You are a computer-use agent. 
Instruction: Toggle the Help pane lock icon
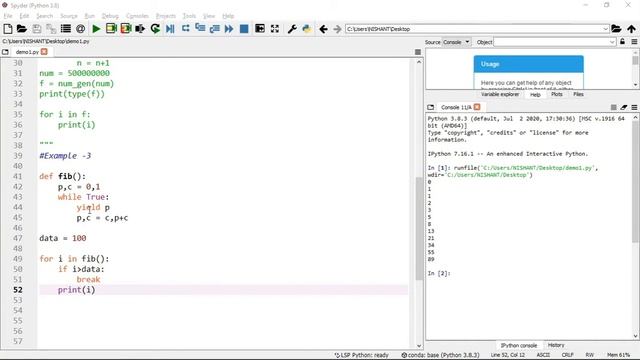pos(622,42)
